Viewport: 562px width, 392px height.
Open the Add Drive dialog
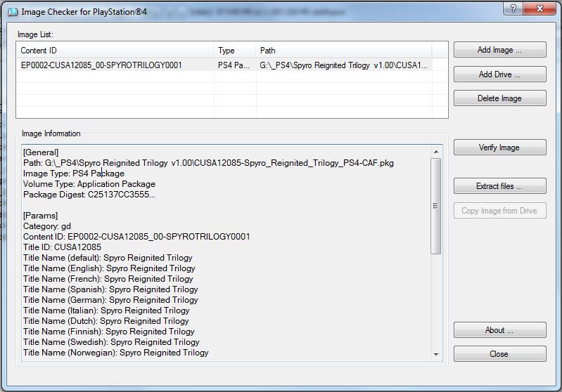pos(499,74)
